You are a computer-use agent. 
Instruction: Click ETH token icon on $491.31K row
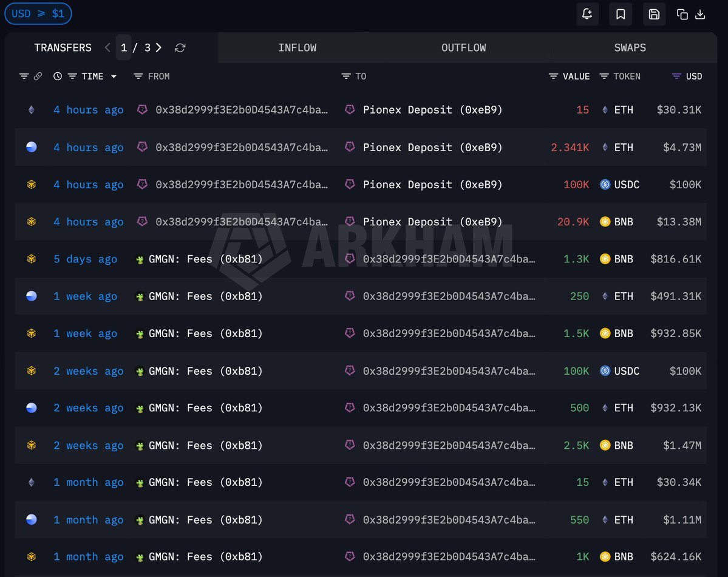[605, 296]
